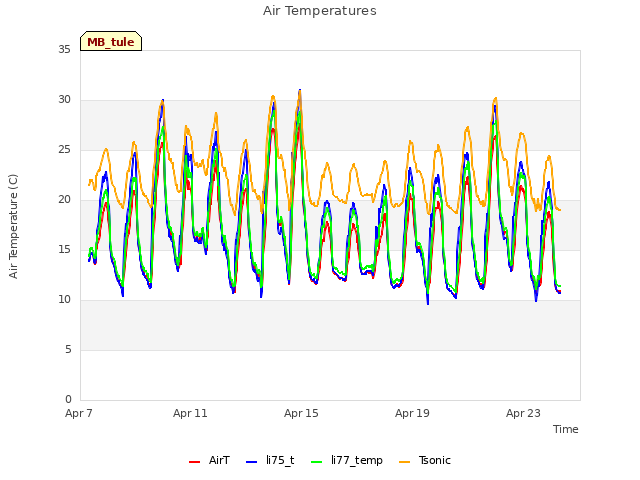Image resolution: width=640 pixels, height=480 pixels.
Task: Click the Apr 15 x-axis label
Action: 301,413
